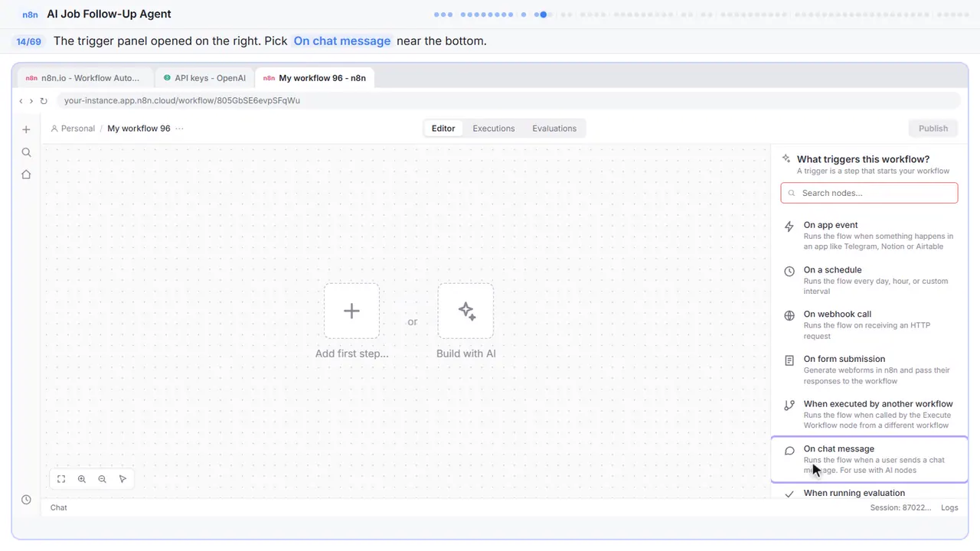Click the pointer icon in canvas controls
Viewport: 980px width, 551px height.
click(x=122, y=479)
